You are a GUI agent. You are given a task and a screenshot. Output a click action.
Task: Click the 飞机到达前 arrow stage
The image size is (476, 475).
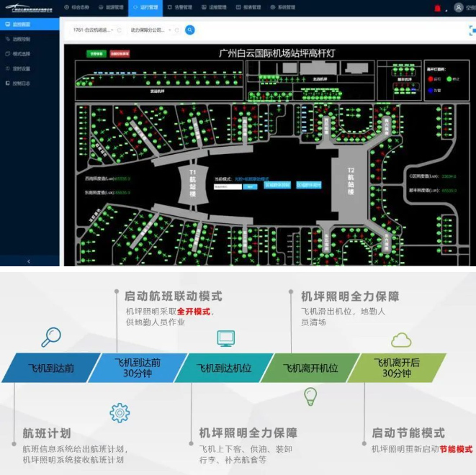point(50,368)
